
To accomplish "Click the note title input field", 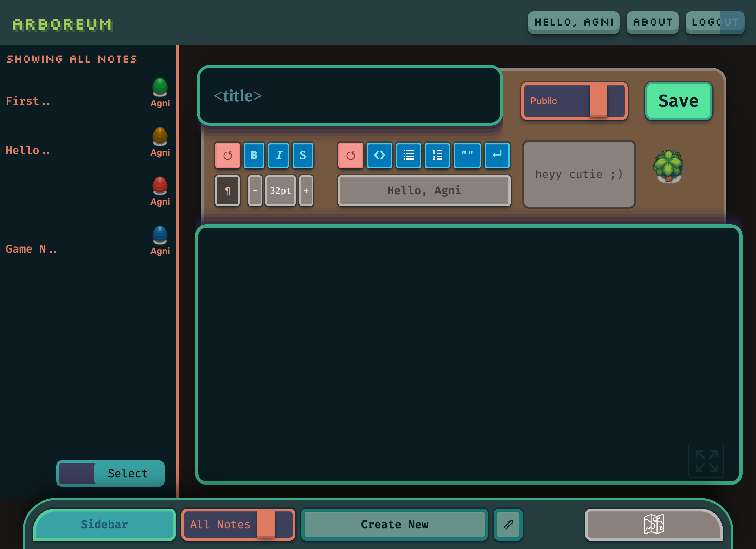I will 350,96.
